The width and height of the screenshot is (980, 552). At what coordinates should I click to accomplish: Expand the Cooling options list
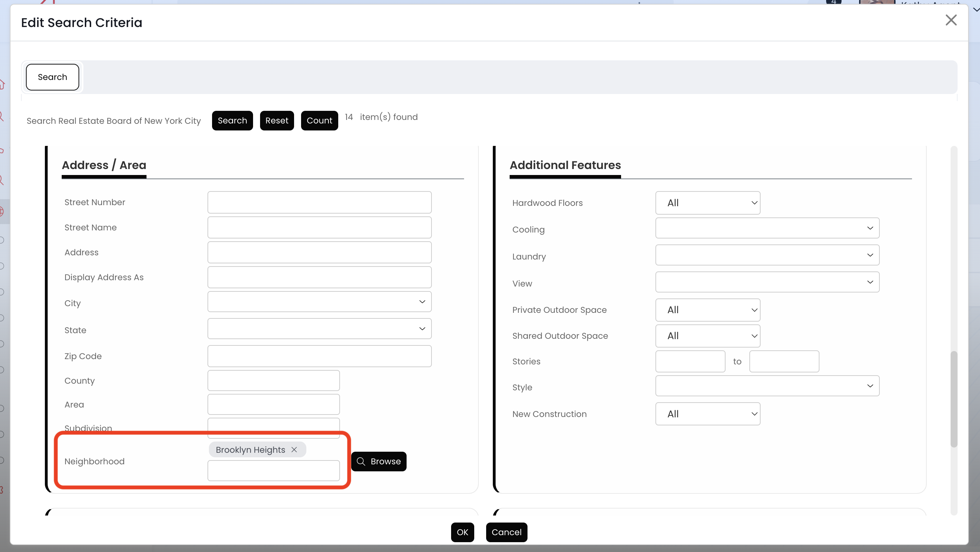[x=767, y=228]
